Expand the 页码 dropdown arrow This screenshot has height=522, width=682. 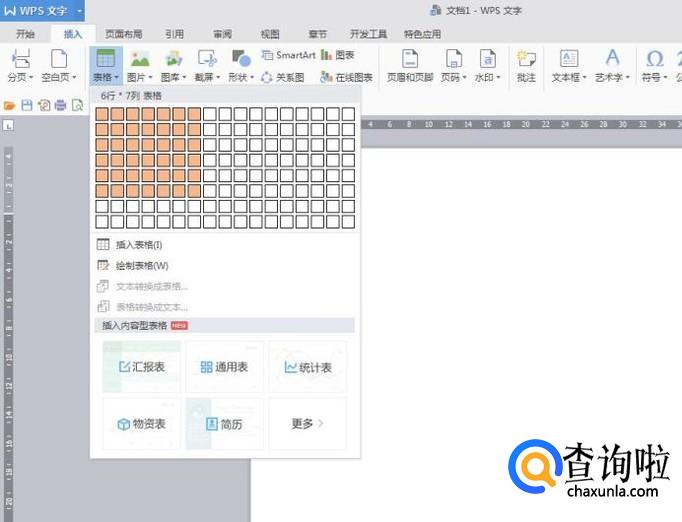465,77
